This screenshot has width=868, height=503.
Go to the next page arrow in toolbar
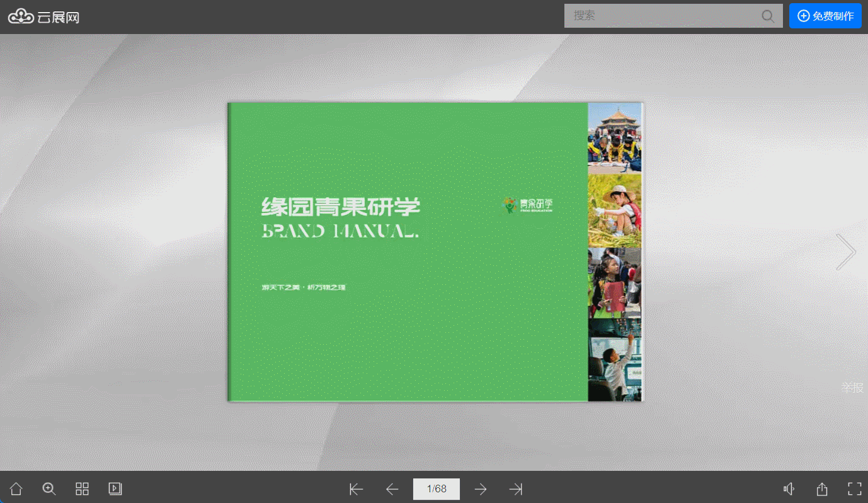(x=481, y=489)
